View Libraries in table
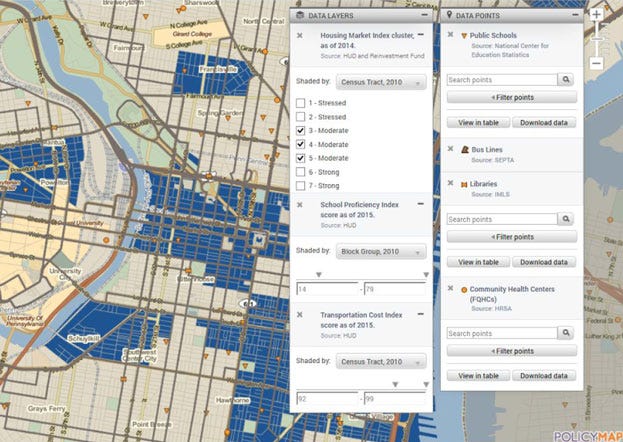The image size is (623, 442). pyautogui.click(x=478, y=262)
